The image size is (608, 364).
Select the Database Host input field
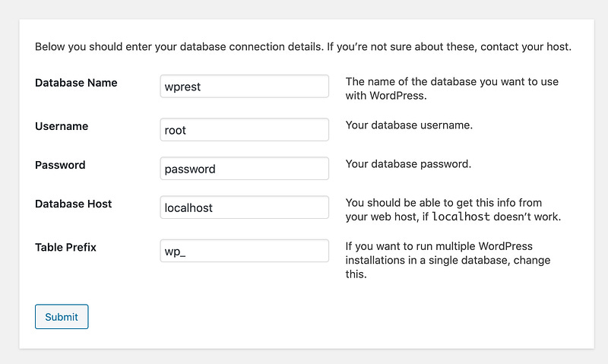244,207
